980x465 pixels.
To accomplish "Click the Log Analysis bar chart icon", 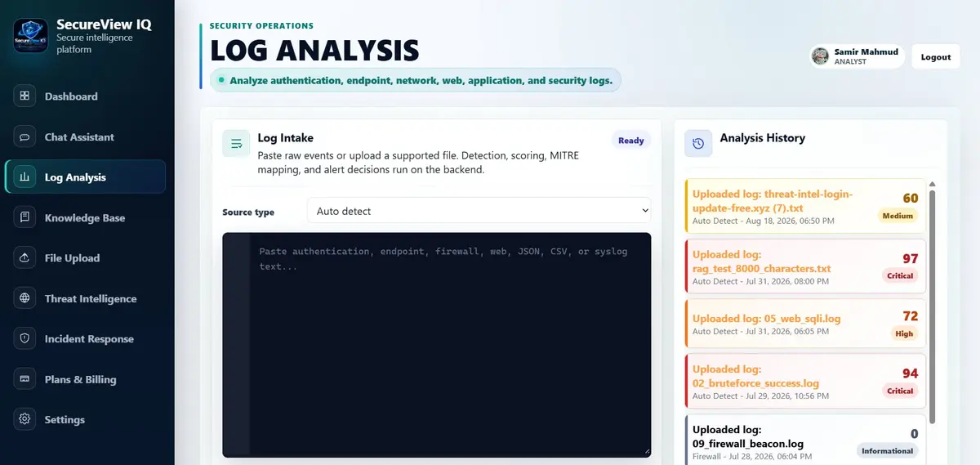I will pos(25,177).
